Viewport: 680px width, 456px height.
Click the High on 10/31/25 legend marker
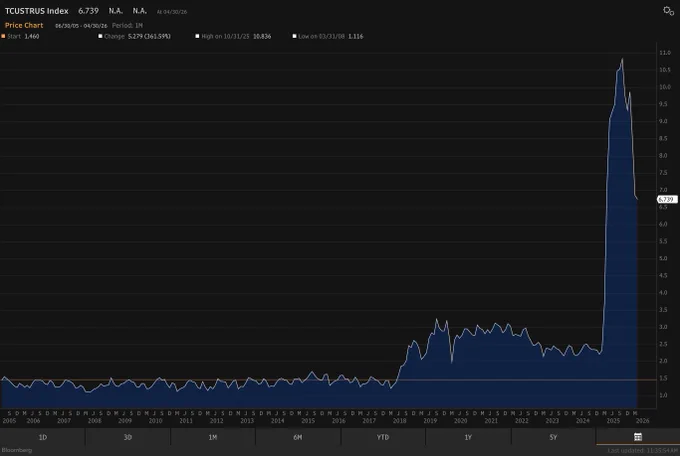[x=197, y=36]
